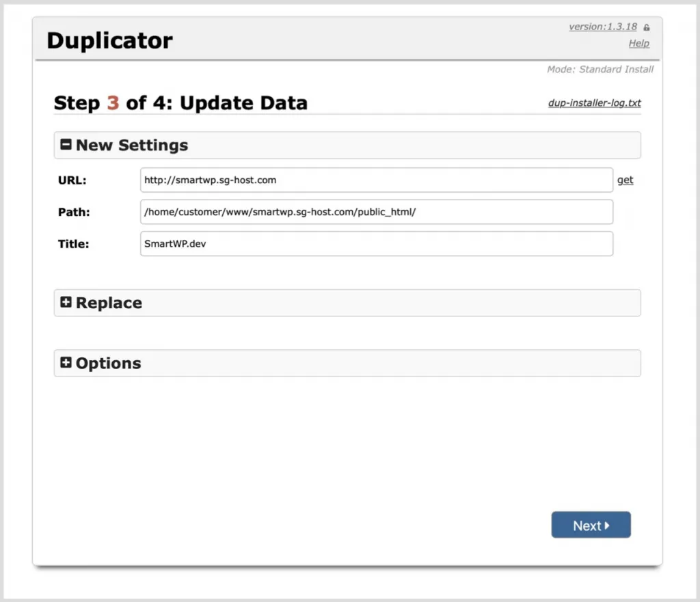
Task: Click the version:1.3.18 link
Action: (x=604, y=27)
